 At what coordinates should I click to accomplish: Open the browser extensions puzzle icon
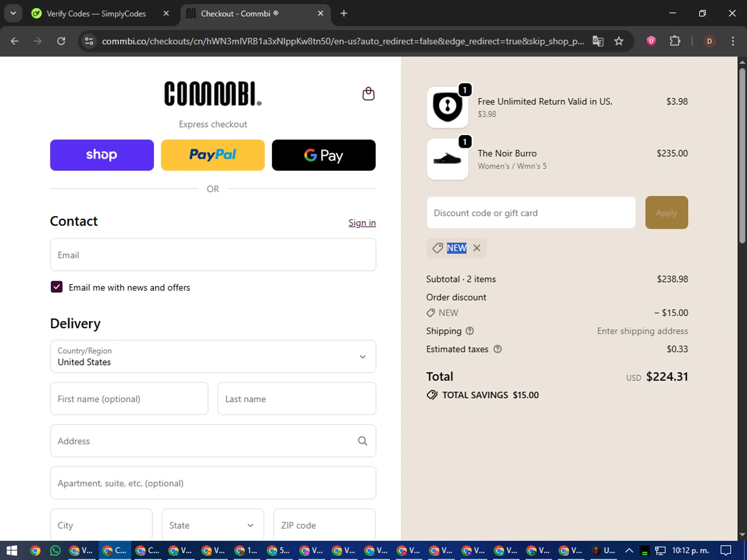pos(675,41)
